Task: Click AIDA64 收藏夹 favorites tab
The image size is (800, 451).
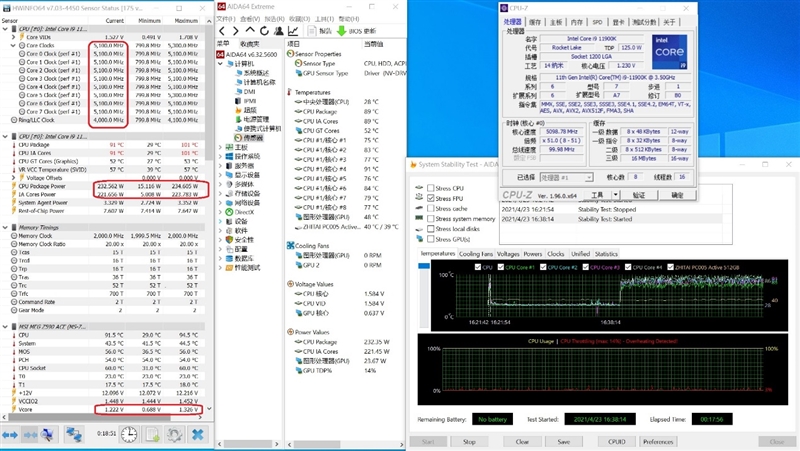Action: 250,44
